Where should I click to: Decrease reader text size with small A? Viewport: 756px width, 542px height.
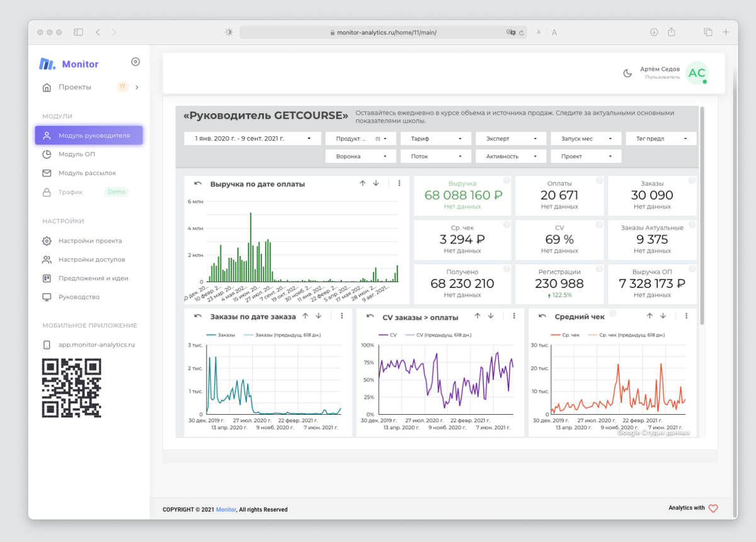539,32
